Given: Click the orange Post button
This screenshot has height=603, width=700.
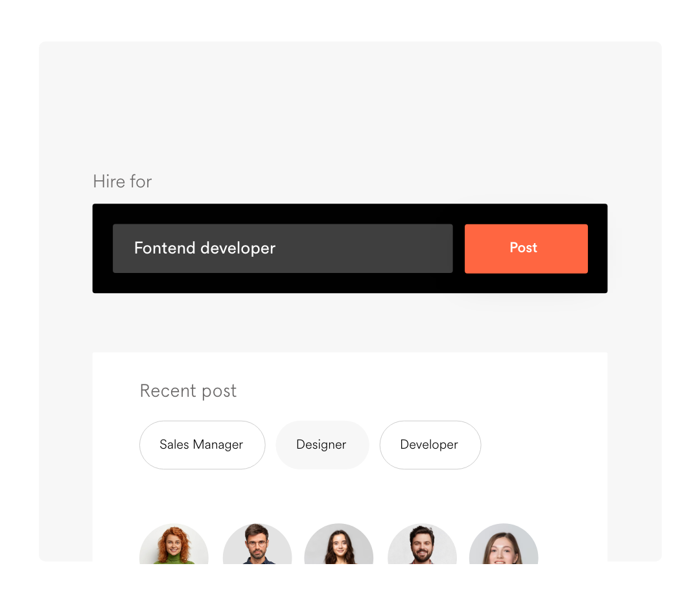Looking at the screenshot, I should pos(526,248).
